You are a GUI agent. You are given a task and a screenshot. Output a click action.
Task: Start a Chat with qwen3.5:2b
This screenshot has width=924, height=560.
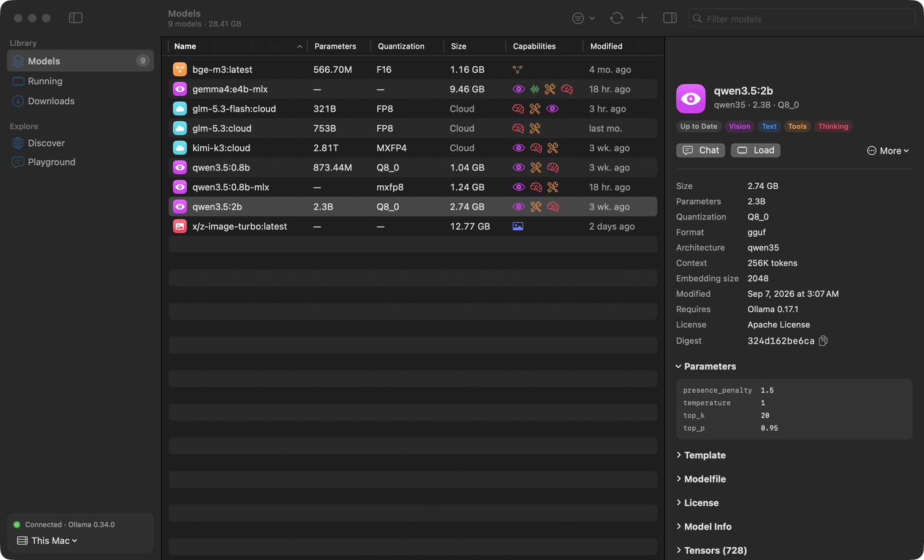[701, 150]
